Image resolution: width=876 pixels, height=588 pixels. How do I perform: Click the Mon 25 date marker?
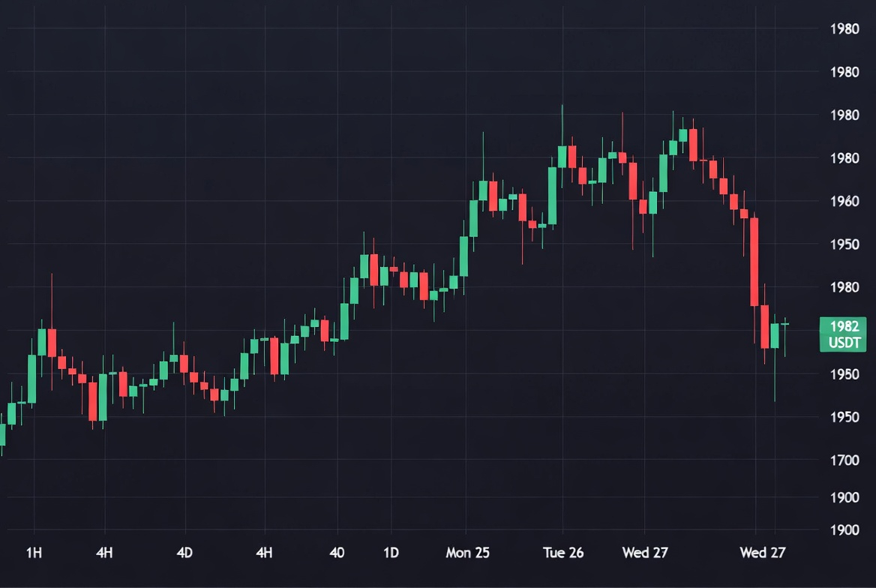[467, 553]
